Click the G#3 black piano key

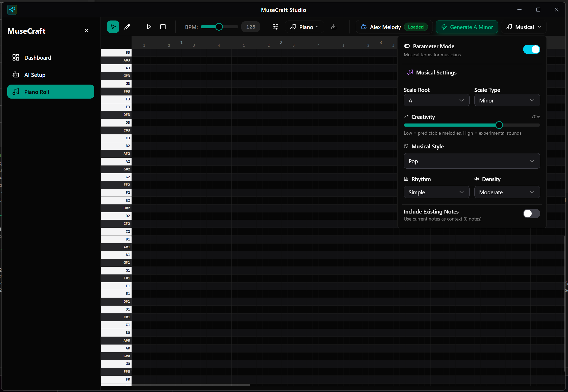(116, 76)
